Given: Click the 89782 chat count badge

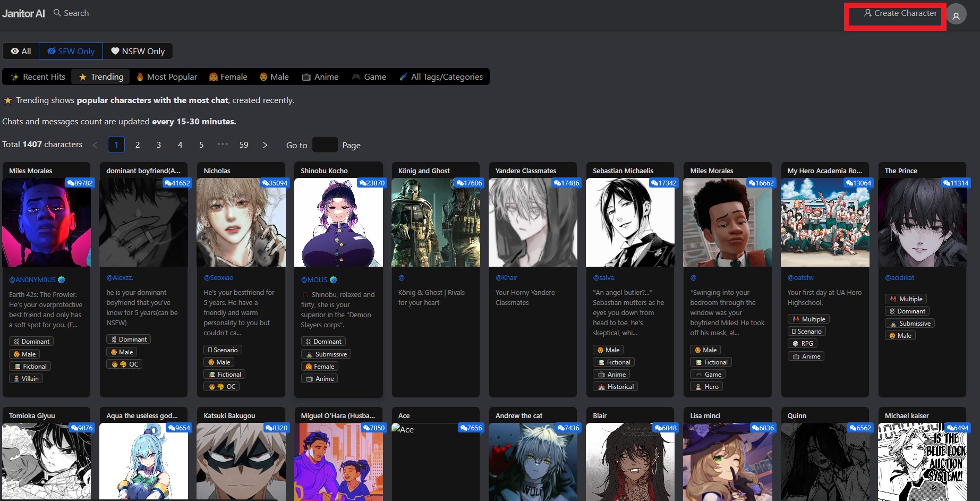Looking at the screenshot, I should click(80, 183).
